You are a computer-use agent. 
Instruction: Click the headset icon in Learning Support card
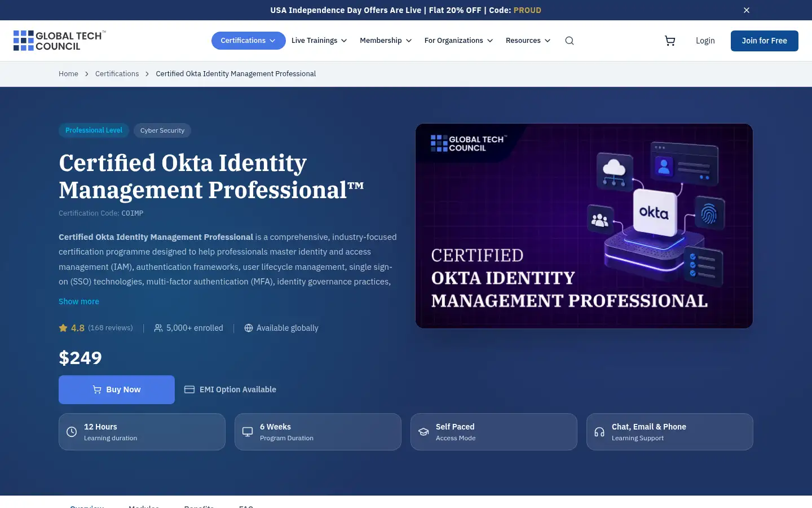coord(599,432)
